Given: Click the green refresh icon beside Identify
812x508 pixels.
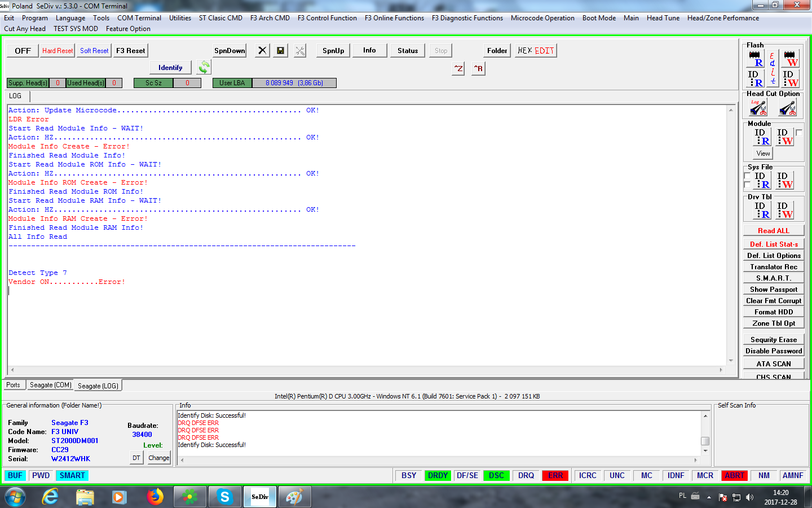Looking at the screenshot, I should (204, 67).
